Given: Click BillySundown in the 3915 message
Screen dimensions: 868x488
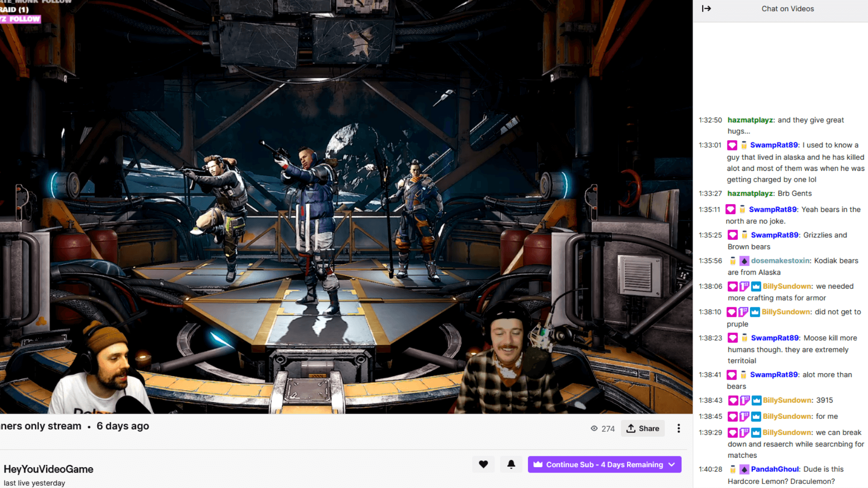Looking at the screenshot, I should [x=788, y=400].
